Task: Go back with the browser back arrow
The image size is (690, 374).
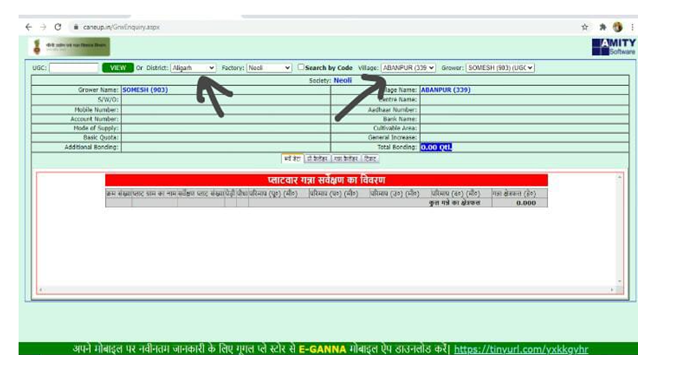Action: pyautogui.click(x=29, y=27)
